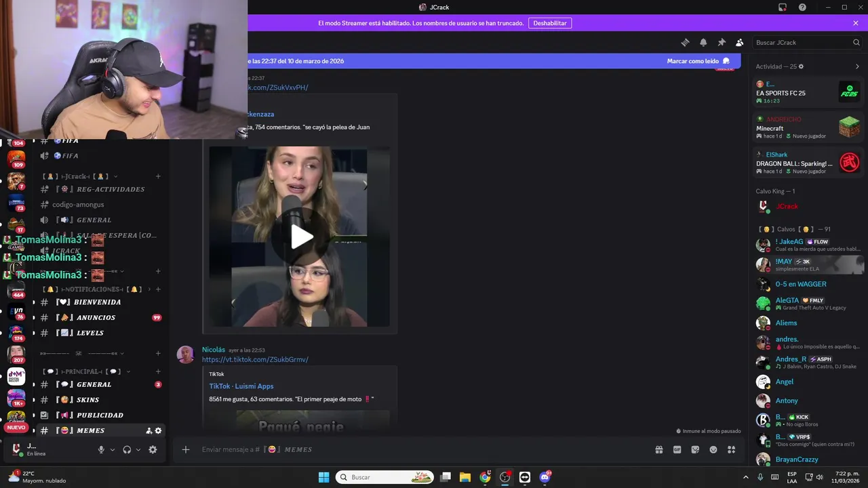Open server icon with 207 badge
The width and height of the screenshot is (868, 488).
pyautogui.click(x=16, y=353)
